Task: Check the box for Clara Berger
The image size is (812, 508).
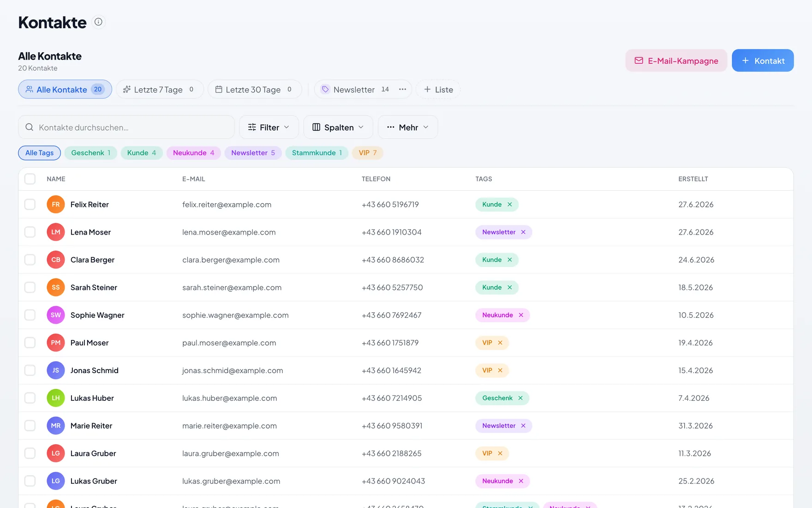Action: tap(30, 260)
